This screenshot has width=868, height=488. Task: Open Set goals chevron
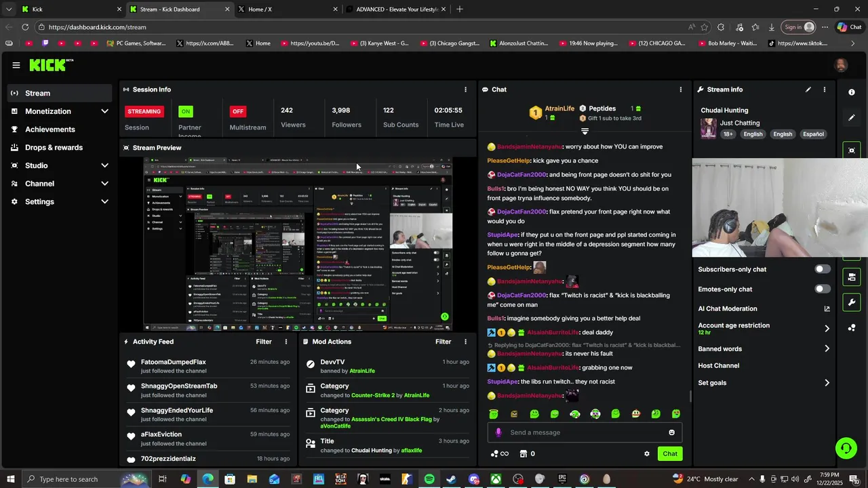827,383
